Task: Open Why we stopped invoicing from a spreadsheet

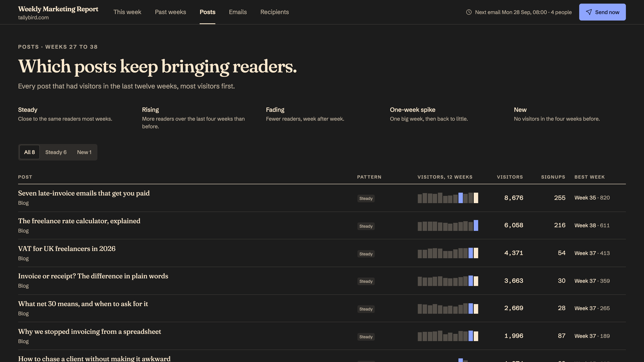Action: 90,331
